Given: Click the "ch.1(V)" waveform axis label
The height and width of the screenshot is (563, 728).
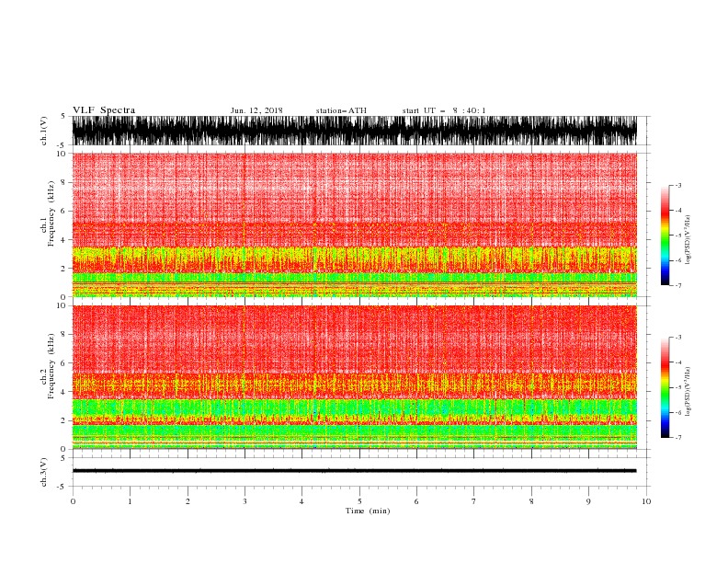Looking at the screenshot, I should pos(44,131).
